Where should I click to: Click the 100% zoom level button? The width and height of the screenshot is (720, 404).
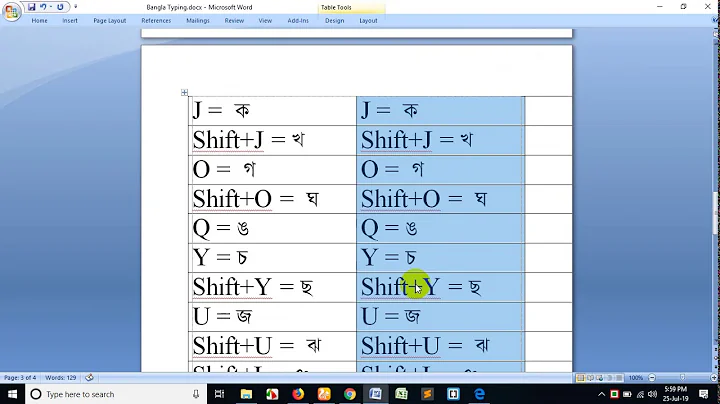click(x=636, y=378)
